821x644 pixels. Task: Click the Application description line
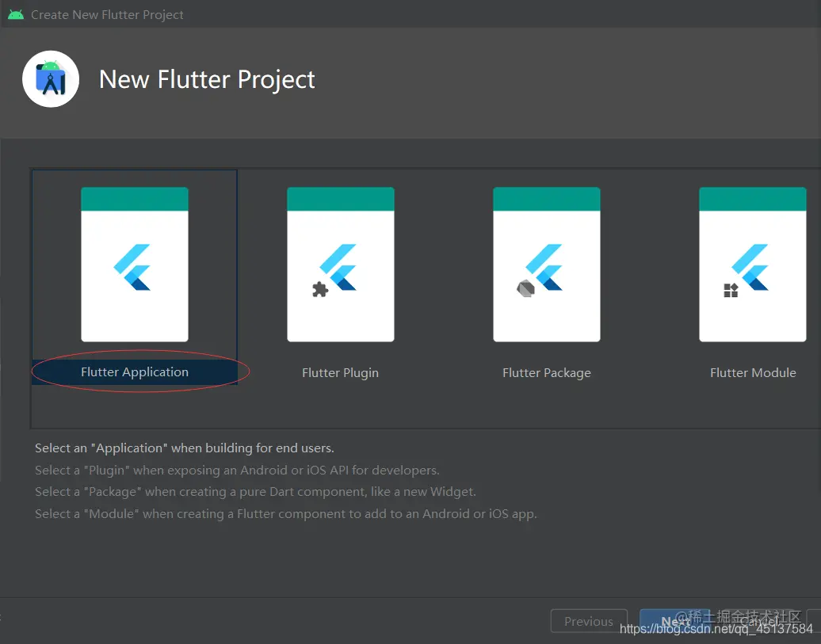[185, 448]
